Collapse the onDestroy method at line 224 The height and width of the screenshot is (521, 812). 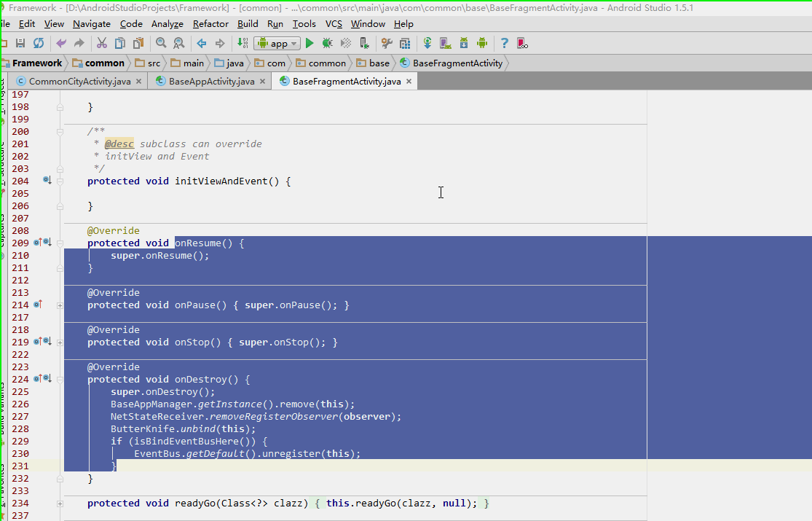coord(60,380)
